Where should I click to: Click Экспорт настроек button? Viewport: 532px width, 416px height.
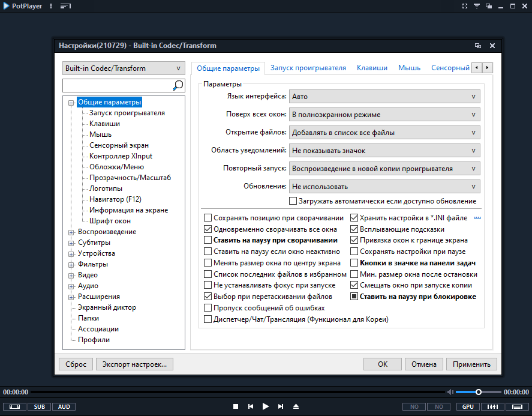coord(134,364)
